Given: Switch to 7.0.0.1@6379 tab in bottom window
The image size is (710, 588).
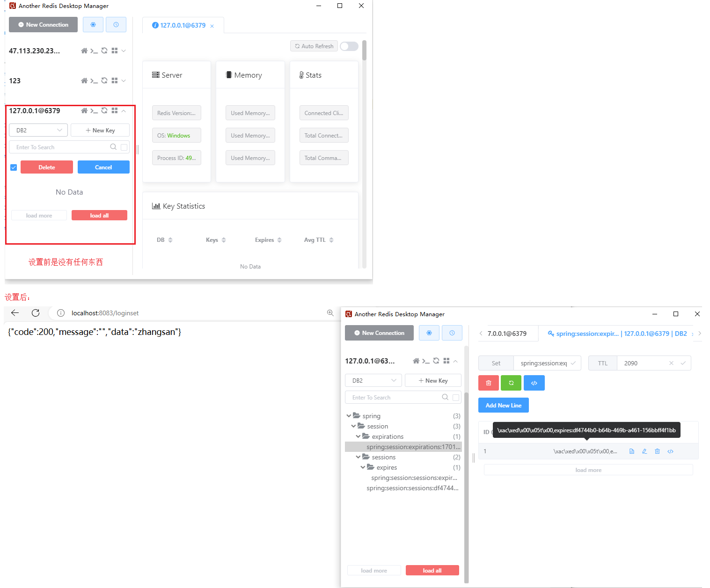Looking at the screenshot, I should pos(507,334).
